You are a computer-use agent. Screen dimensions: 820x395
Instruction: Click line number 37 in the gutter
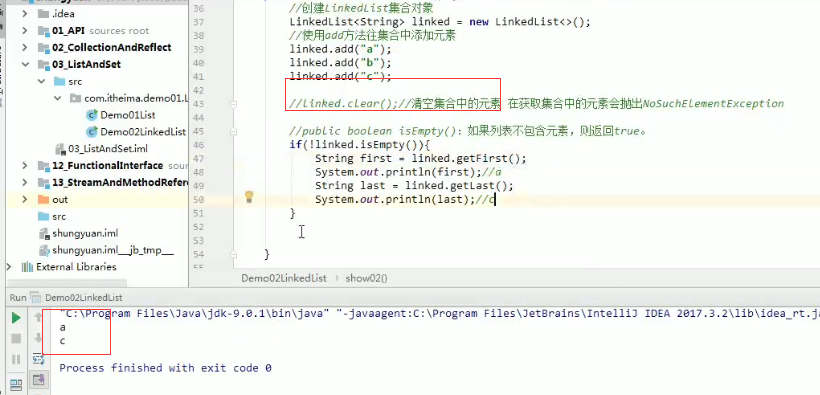coord(197,22)
